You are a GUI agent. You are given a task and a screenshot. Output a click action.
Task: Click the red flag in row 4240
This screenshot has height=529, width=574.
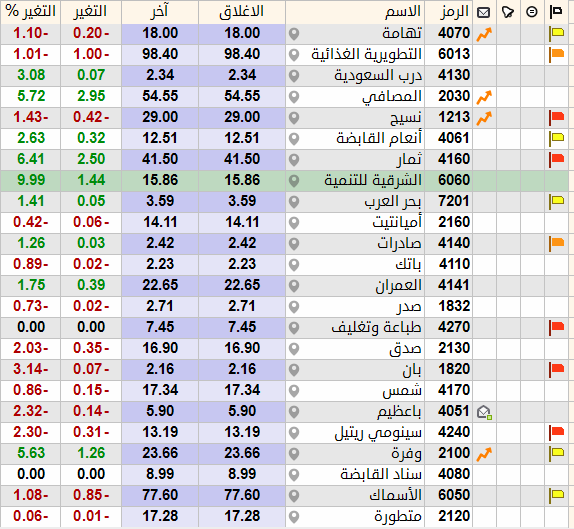tap(556, 433)
